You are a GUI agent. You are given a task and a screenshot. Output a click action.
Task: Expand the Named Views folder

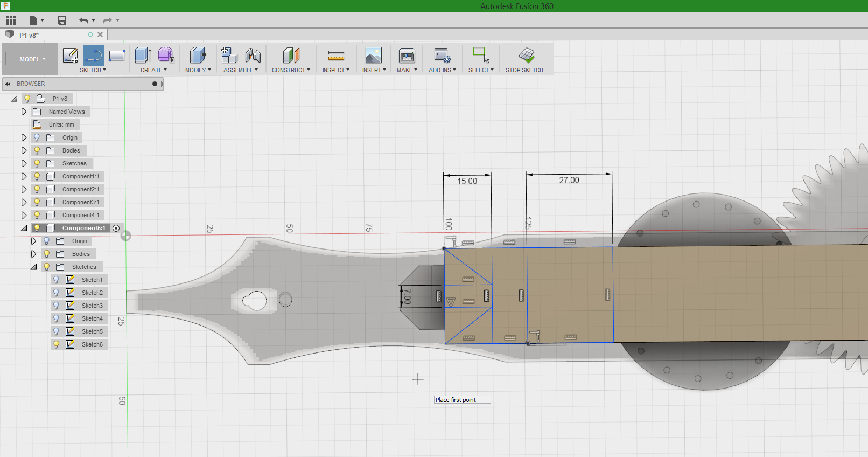coord(24,112)
